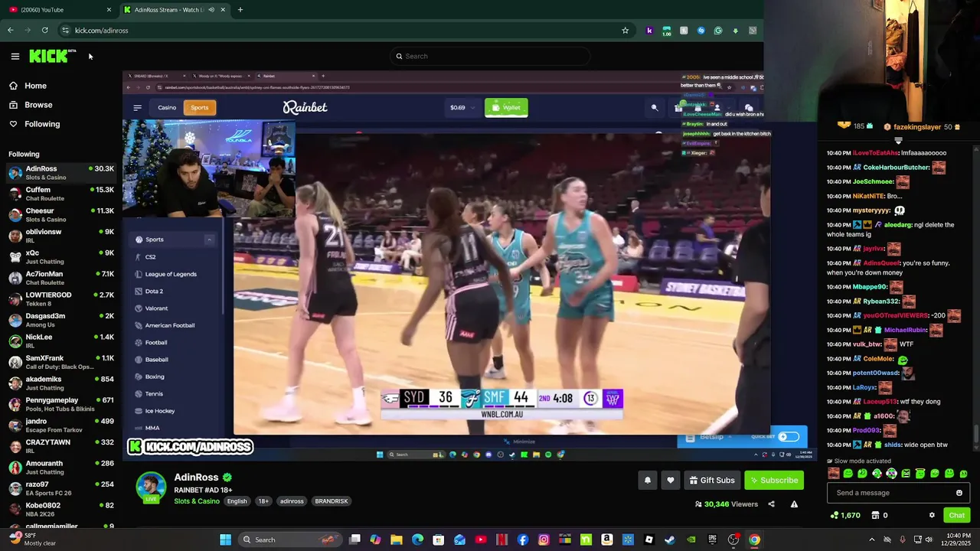Open Slots & Casino category link
The width and height of the screenshot is (980, 551).
coord(197,501)
